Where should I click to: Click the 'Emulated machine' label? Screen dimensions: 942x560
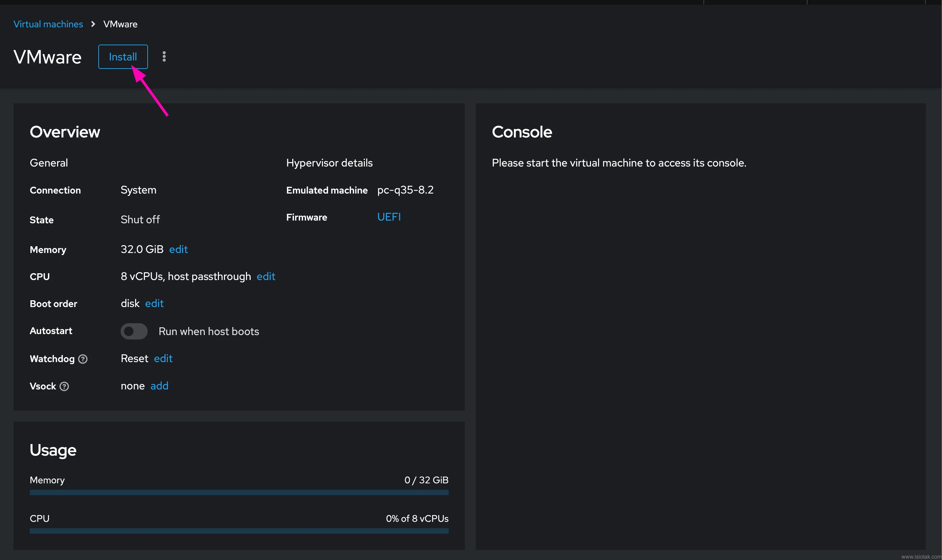327,190
